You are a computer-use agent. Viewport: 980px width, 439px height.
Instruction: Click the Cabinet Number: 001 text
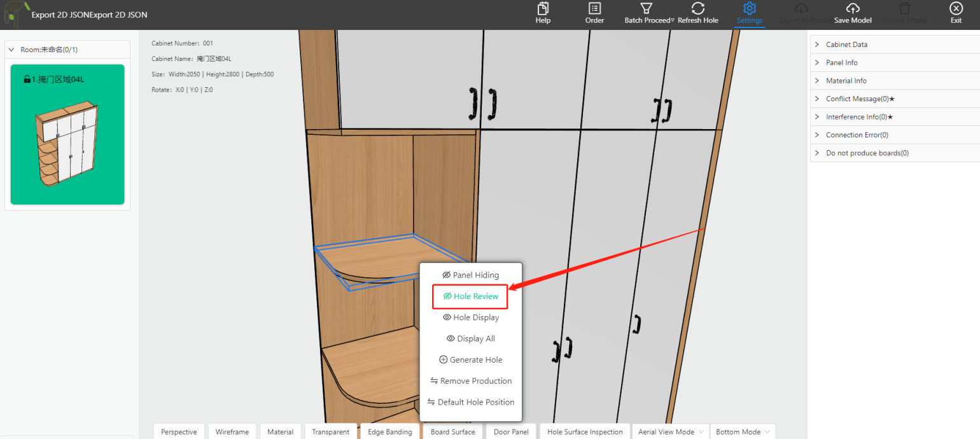pos(182,43)
